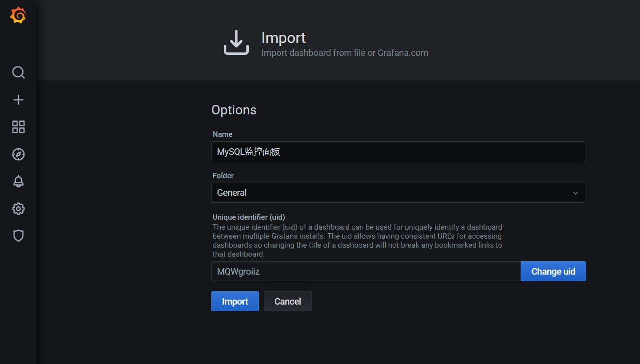This screenshot has width=640, height=364.
Task: Click the Folder field label
Action: pos(223,176)
